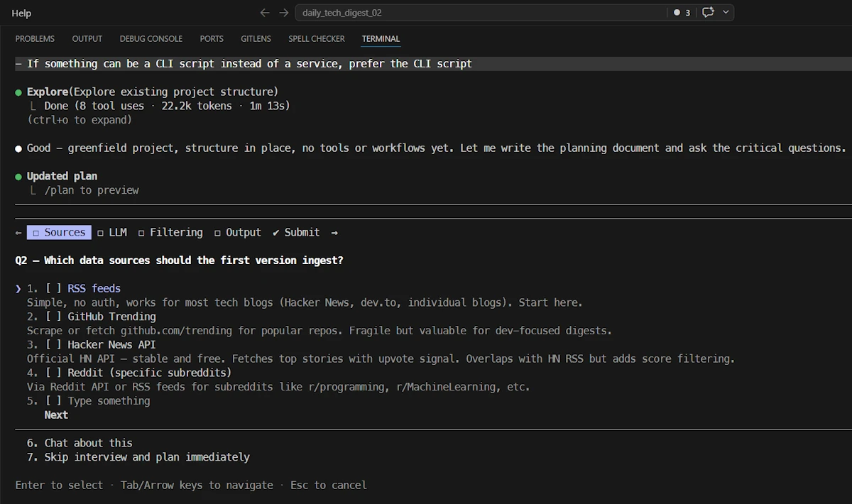
Task: Click the right arrow in the step bar
Action: (334, 232)
